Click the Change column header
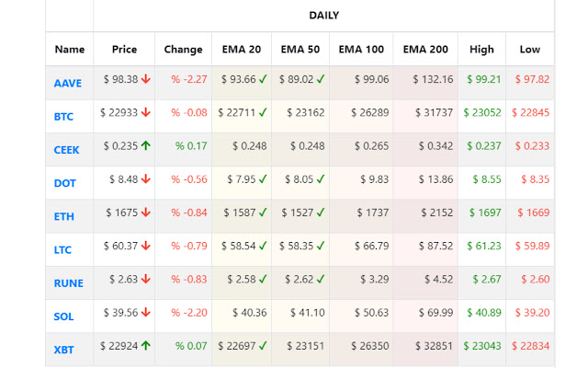Screen dimensions: 588x368 (x=184, y=49)
